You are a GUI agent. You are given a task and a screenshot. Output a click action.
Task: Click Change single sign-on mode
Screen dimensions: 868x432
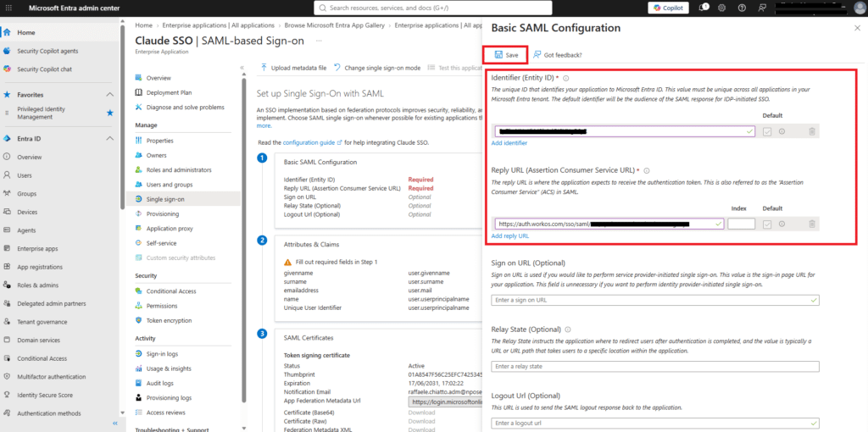[377, 68]
